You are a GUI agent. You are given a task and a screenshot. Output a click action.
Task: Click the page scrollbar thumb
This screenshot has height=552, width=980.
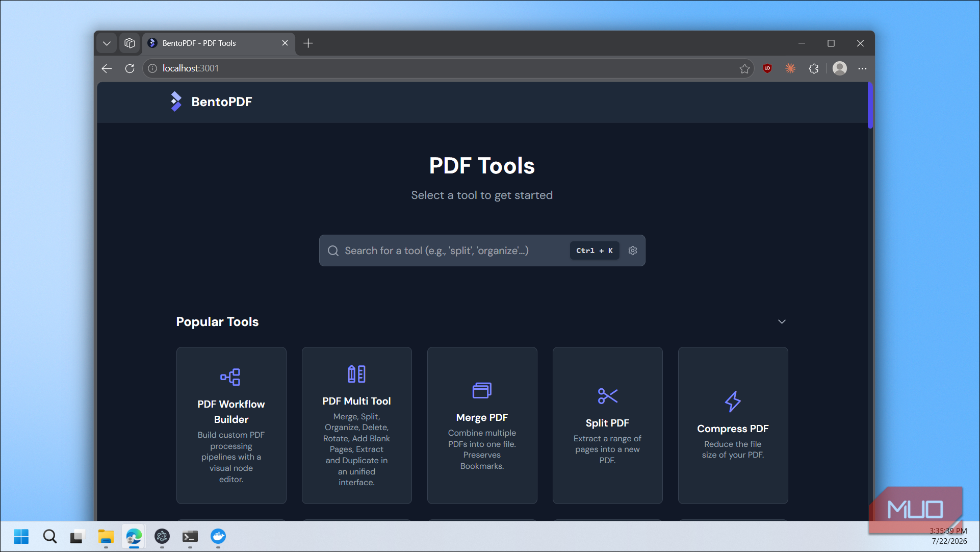click(x=870, y=105)
